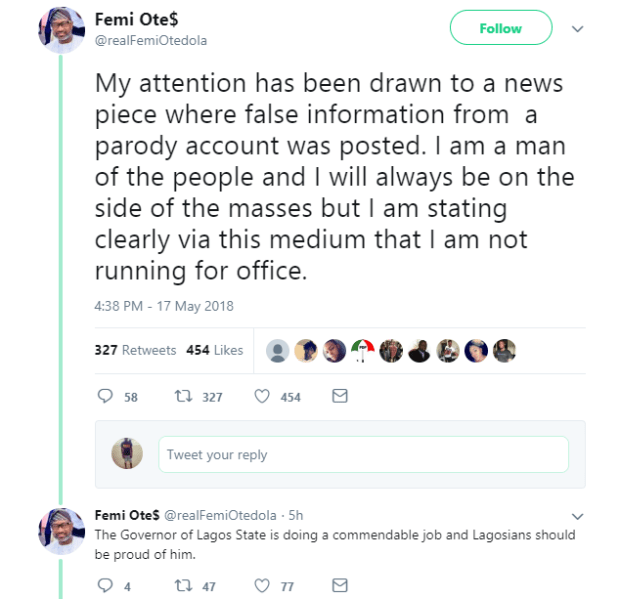Open Femi Ote$ profile picture at top
This screenshot has height=599, width=620.
tap(61, 29)
